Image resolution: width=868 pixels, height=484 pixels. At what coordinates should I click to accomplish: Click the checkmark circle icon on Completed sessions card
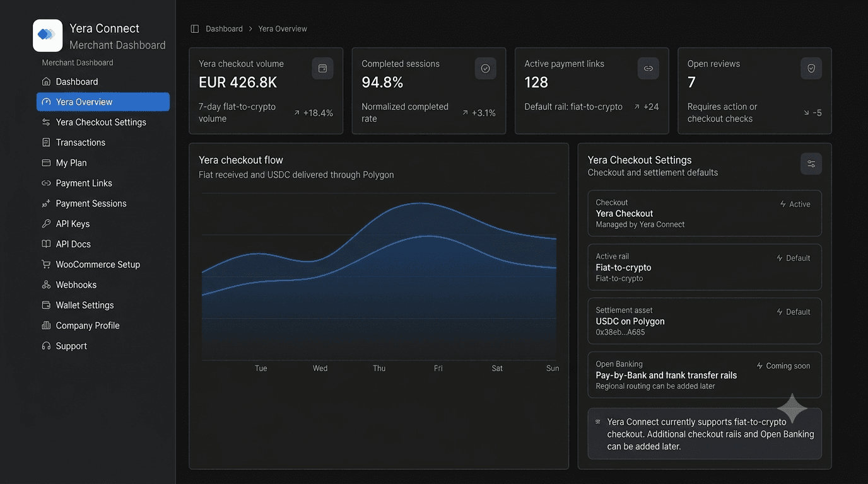point(486,68)
